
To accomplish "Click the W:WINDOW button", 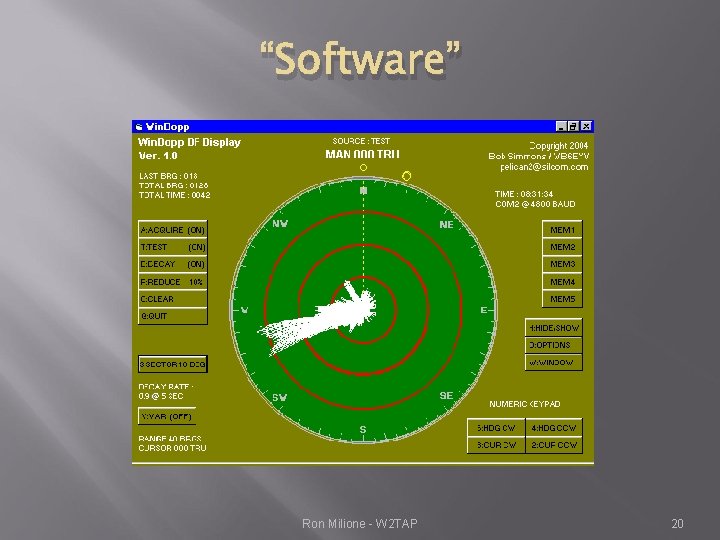I will pos(554,362).
